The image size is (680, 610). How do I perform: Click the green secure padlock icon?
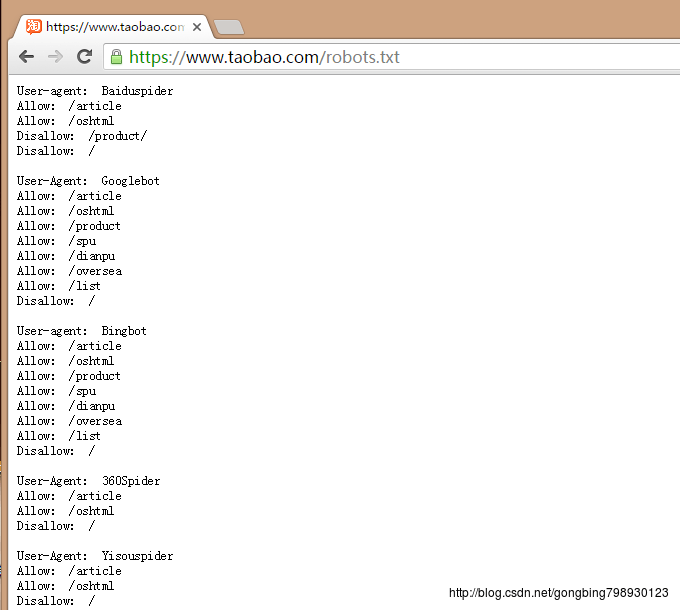pos(116,57)
